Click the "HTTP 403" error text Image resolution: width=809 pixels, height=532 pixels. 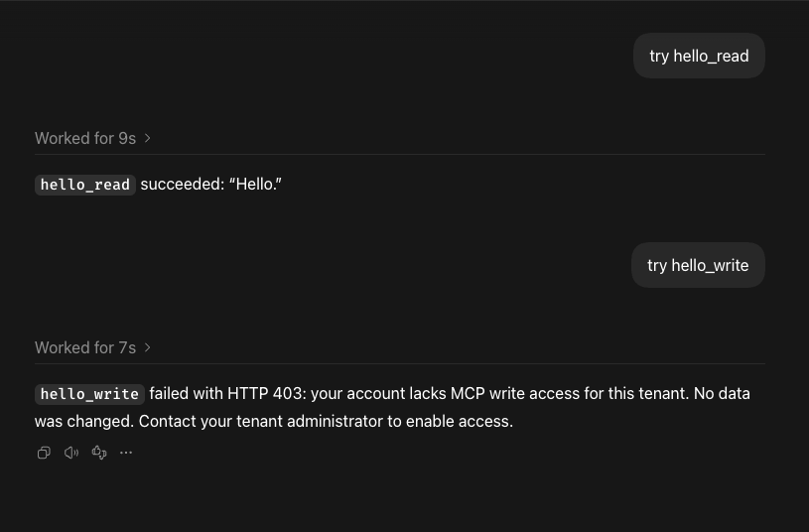tap(267, 394)
